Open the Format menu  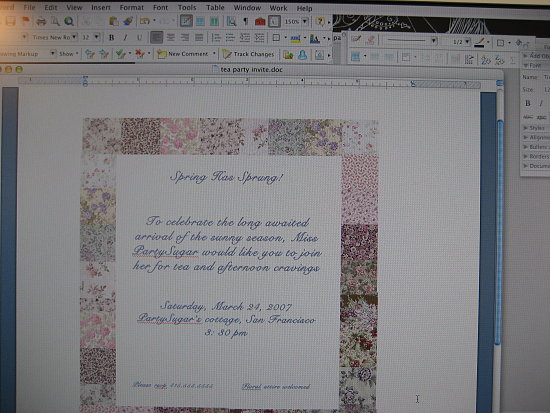pyautogui.click(x=132, y=7)
